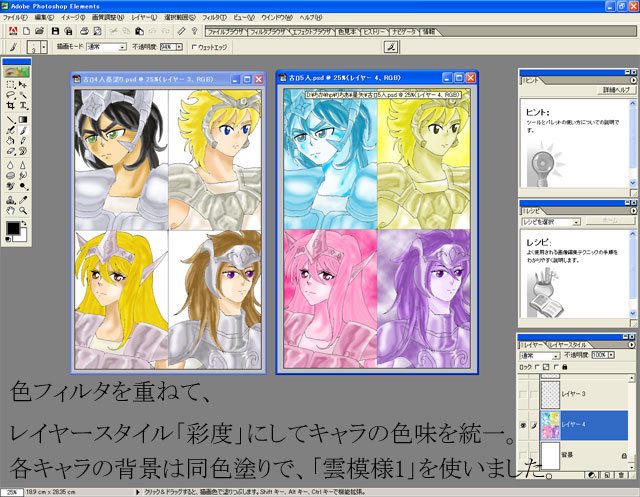Open Layers panel blend mode dropdown

coord(556,356)
